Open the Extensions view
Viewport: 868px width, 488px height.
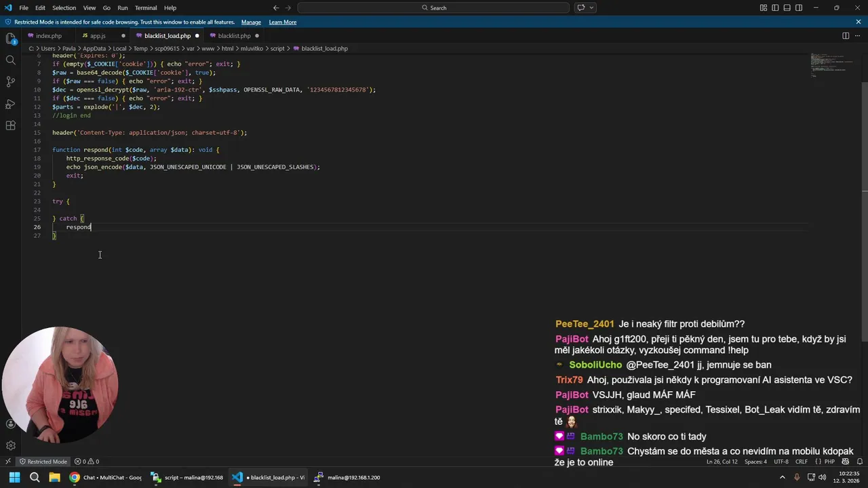[x=10, y=125]
